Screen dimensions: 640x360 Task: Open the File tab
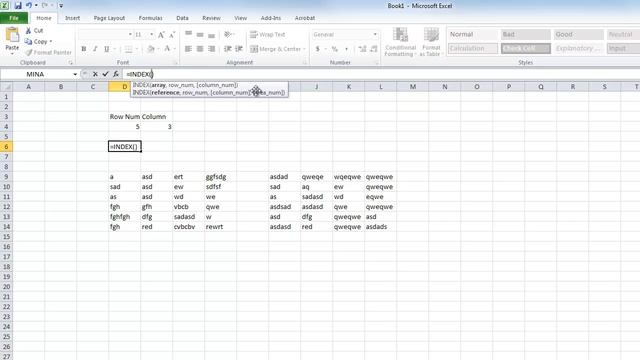tap(14, 18)
